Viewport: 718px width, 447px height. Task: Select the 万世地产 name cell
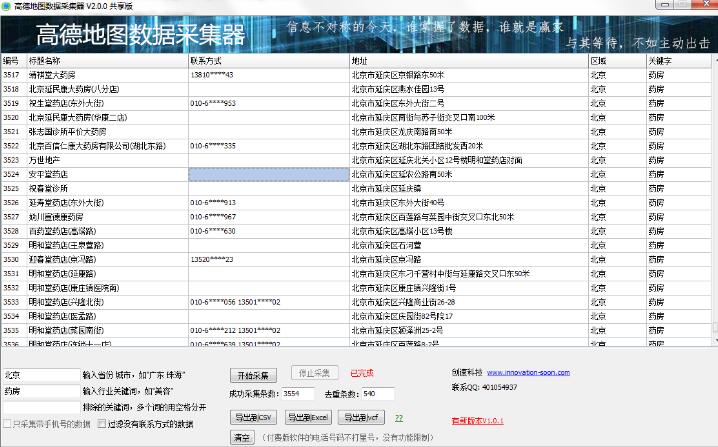[x=108, y=160]
